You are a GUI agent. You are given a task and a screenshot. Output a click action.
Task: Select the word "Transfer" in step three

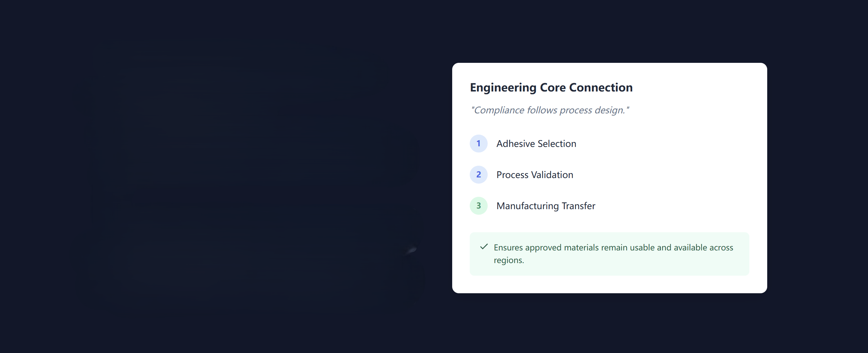tap(578, 206)
